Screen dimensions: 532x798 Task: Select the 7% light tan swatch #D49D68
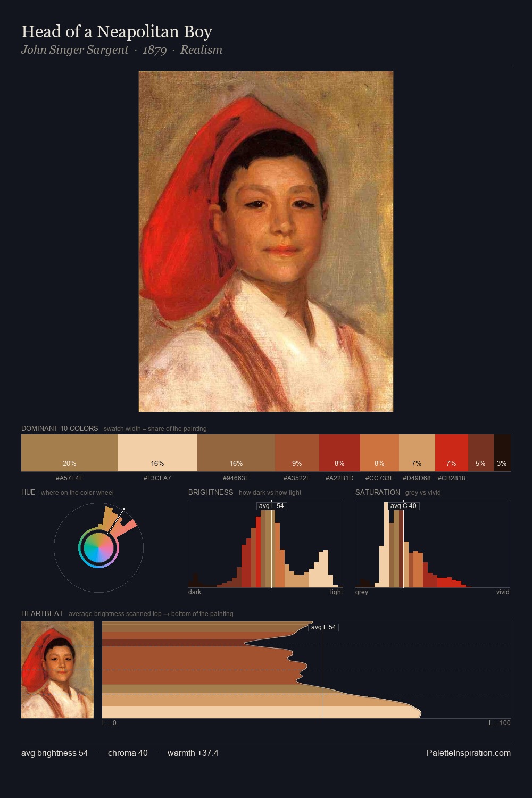[417, 453]
